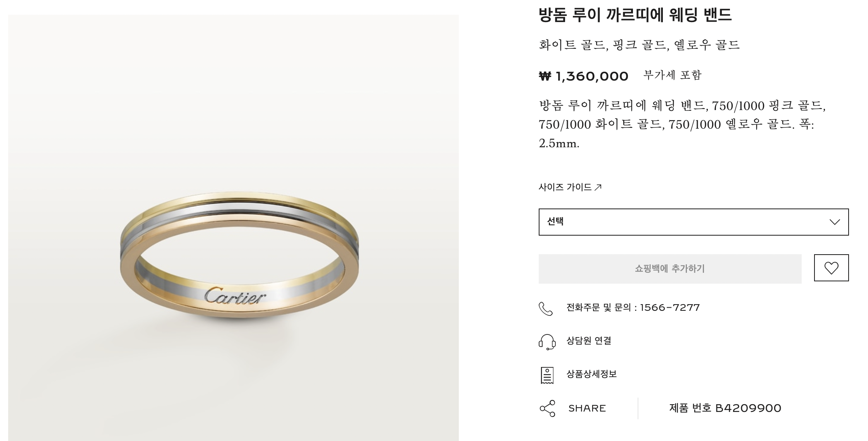Click the receipt product details icon

point(547,375)
